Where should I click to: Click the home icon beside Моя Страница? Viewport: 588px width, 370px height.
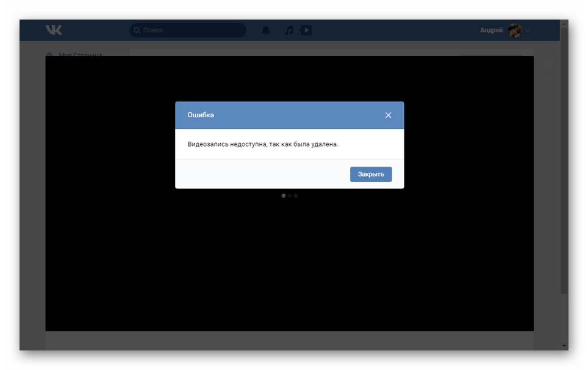point(49,54)
